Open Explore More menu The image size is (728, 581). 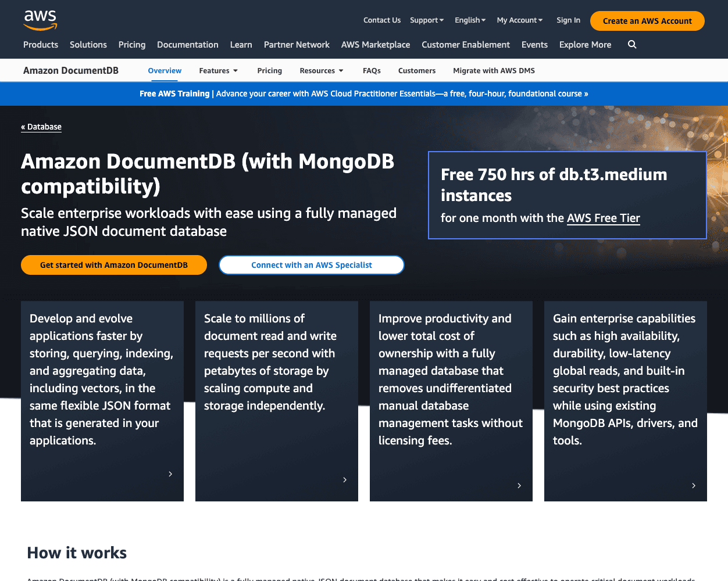tap(585, 45)
